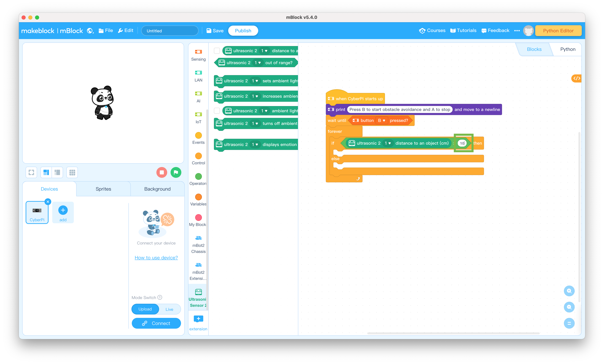This screenshot has height=364, width=604.
Task: Open port dropdown on palette ambient light reporter
Action: (x=264, y=111)
